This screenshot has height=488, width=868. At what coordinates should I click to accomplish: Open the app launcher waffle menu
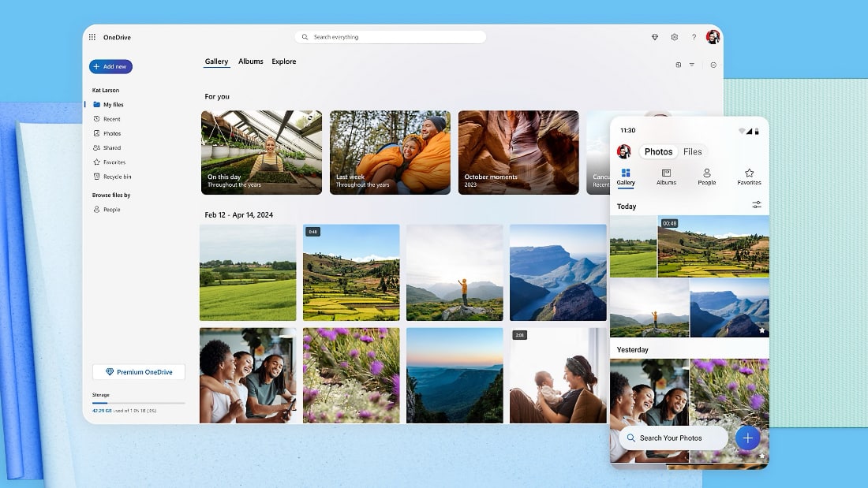click(x=93, y=36)
